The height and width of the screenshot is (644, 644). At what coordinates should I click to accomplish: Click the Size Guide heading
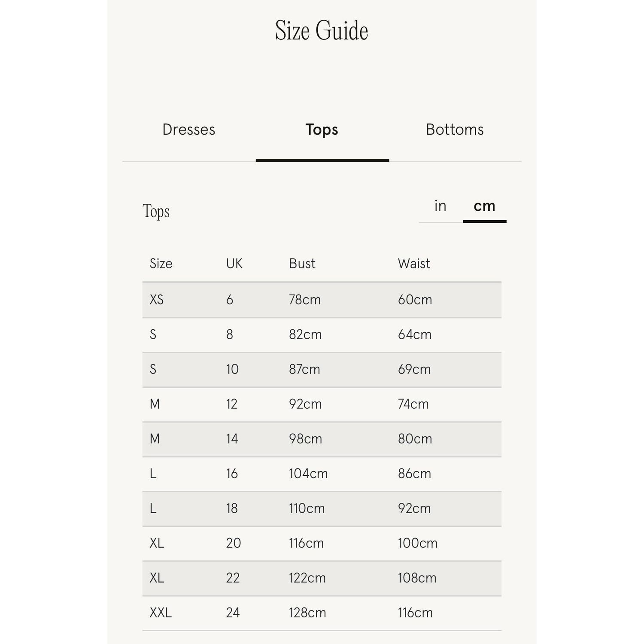tap(322, 31)
